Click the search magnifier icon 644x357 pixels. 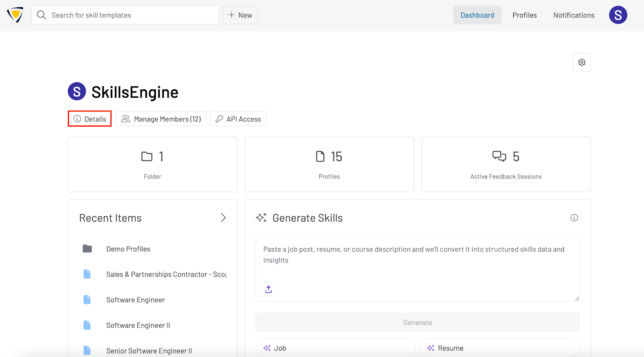[x=41, y=15]
